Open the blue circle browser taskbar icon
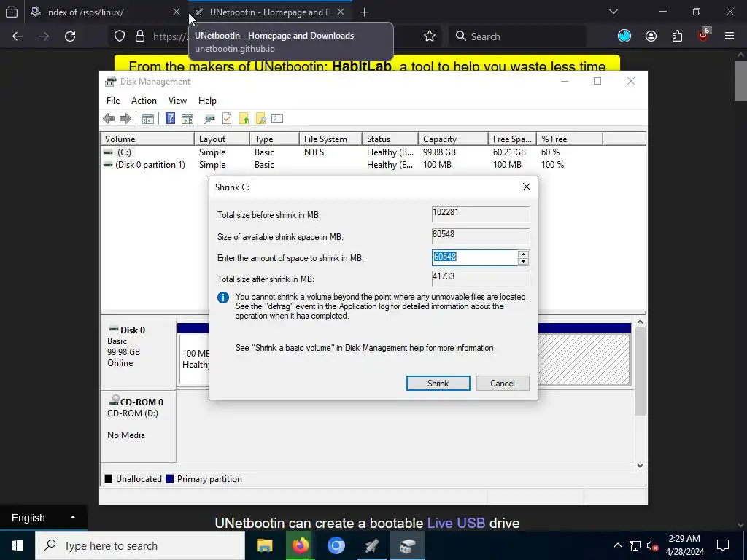Image resolution: width=747 pixels, height=560 pixels. 336,545
